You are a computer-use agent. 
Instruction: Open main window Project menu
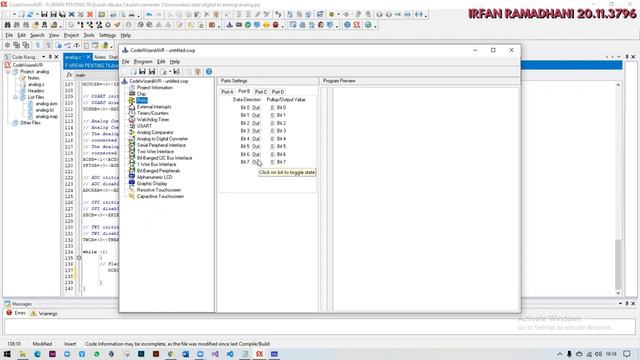(x=71, y=36)
